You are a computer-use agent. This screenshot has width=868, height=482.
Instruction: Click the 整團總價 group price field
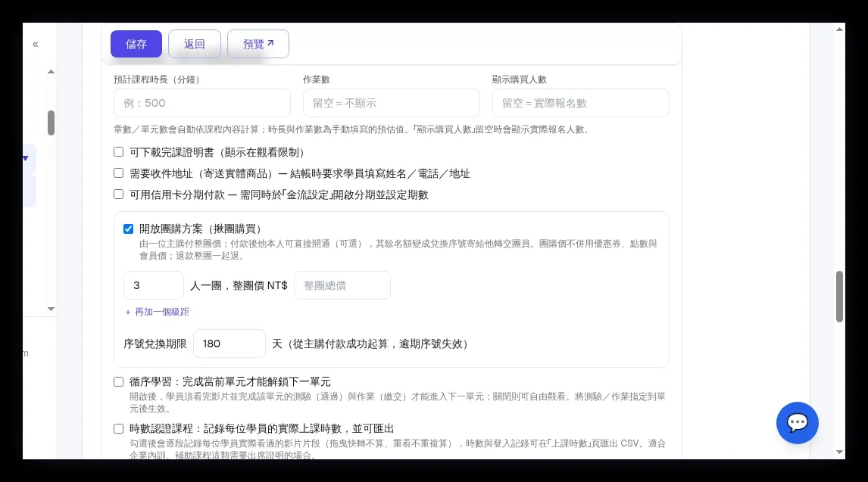[342, 285]
